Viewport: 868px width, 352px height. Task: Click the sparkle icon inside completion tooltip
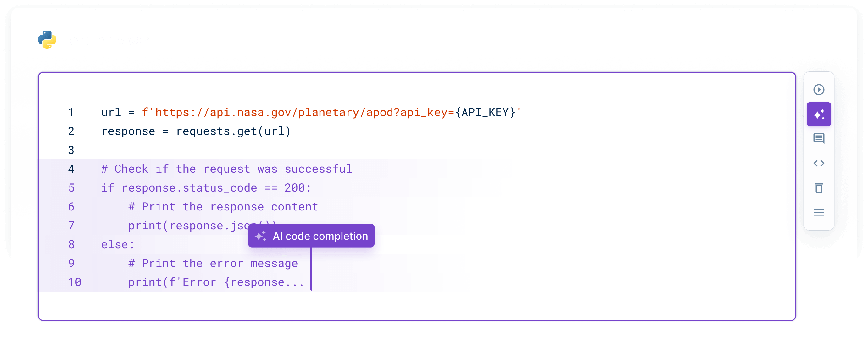tap(260, 236)
